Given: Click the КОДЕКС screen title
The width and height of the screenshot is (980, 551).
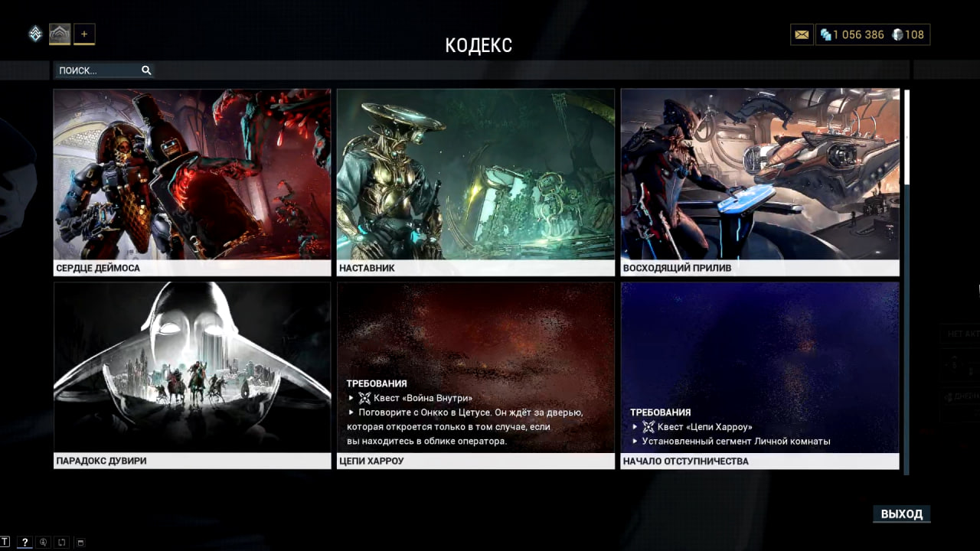Looking at the screenshot, I should 479,45.
